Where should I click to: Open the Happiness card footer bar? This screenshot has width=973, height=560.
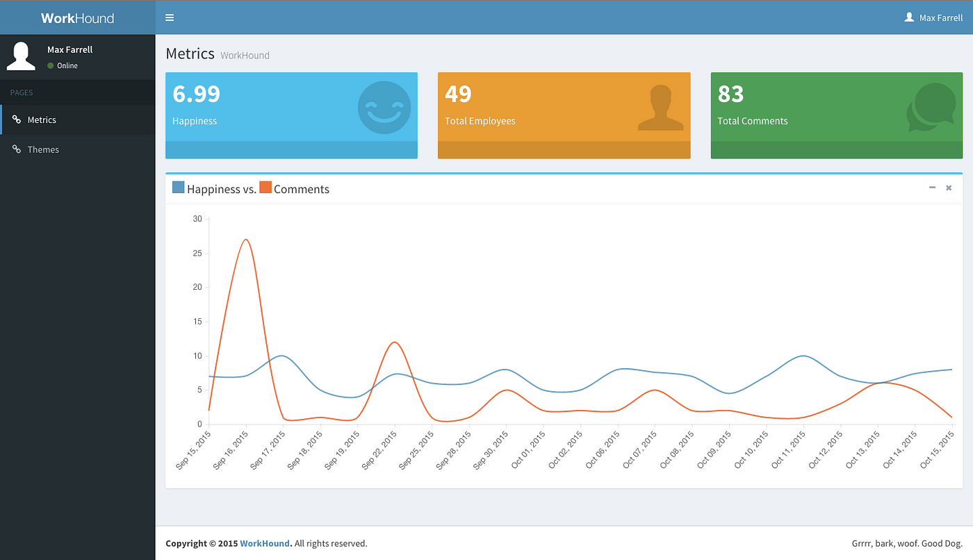[x=291, y=150]
